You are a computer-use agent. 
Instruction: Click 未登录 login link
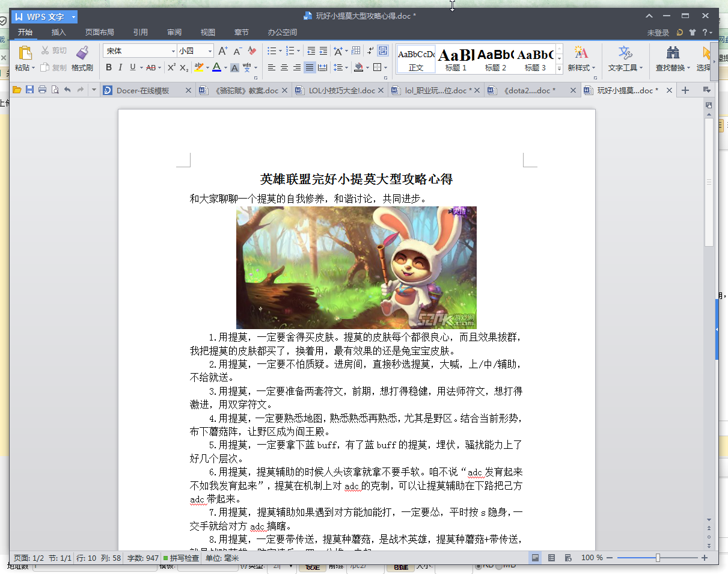pos(658,32)
